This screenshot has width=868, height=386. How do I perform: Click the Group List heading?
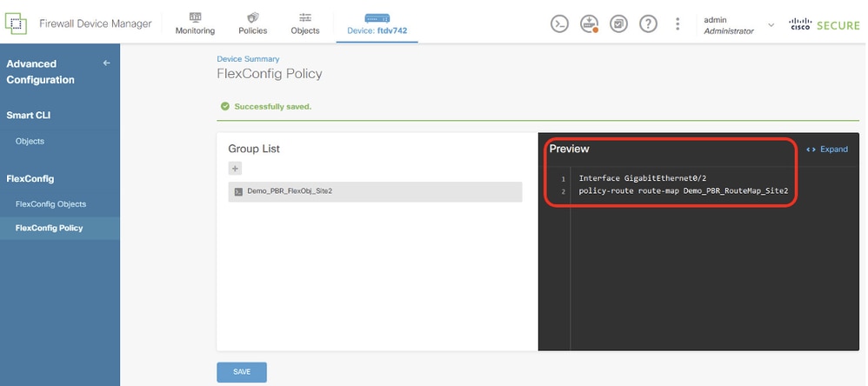coord(254,149)
